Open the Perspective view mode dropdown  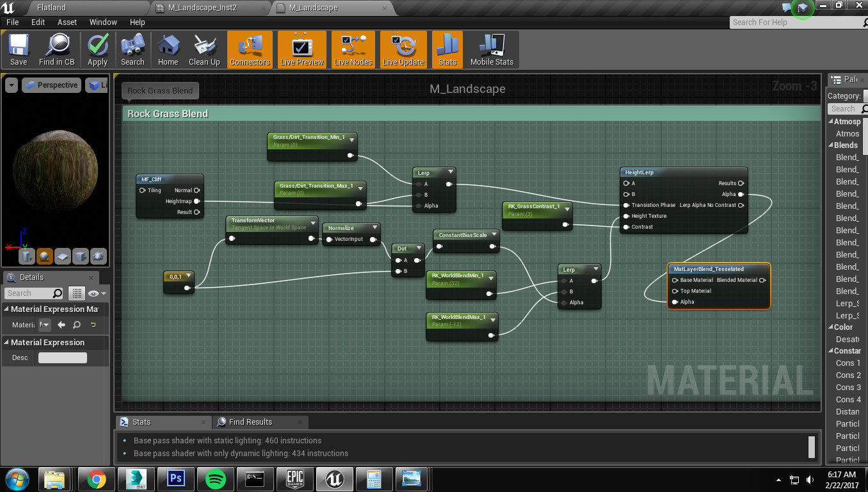click(51, 85)
